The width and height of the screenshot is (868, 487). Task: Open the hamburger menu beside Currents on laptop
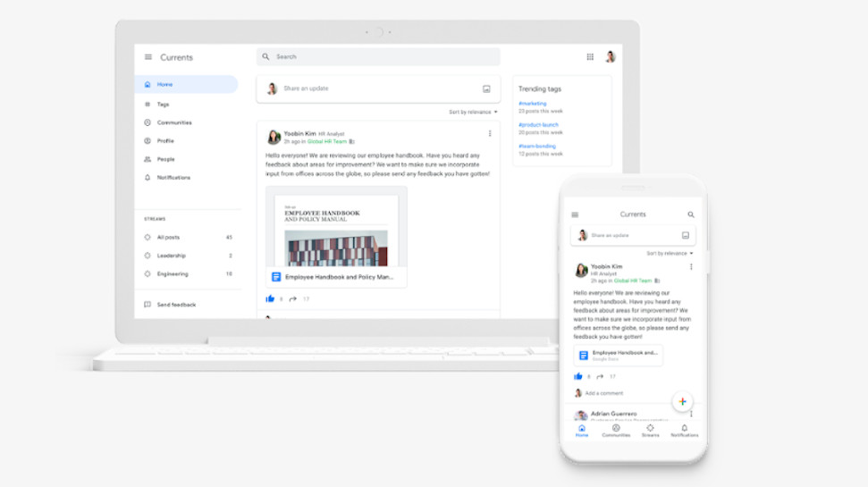147,57
